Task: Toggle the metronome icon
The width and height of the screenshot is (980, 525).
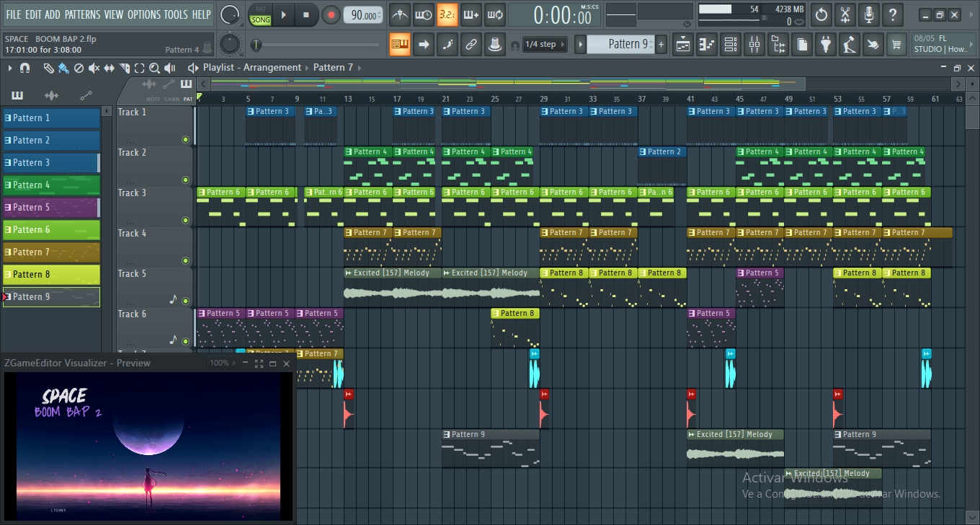Action: (400, 15)
